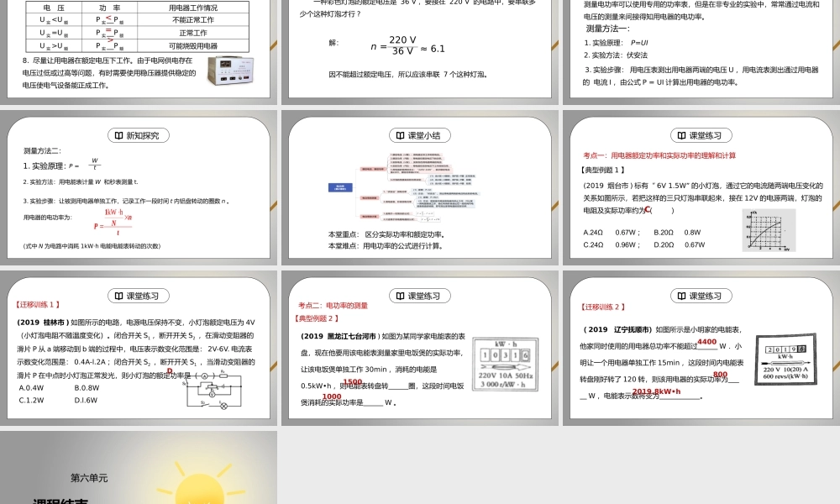The image size is (840, 504).
Task: Click the equation n = 220 V / 36 V ≈ 6.1
Action: (407, 46)
